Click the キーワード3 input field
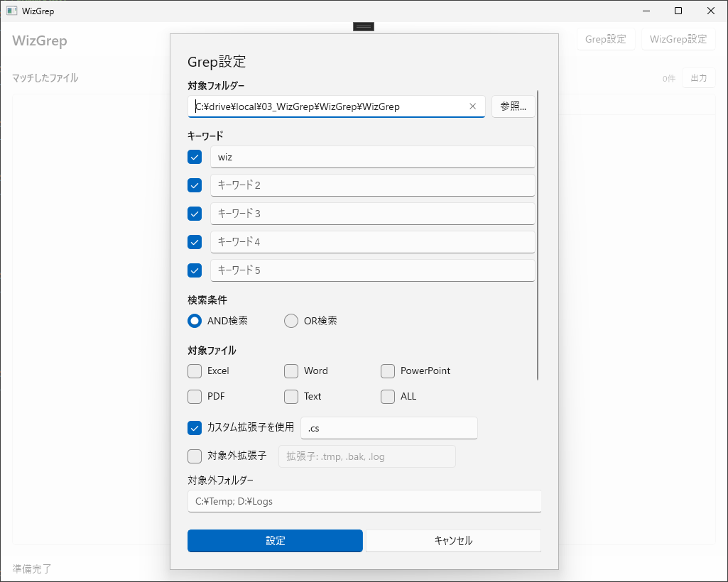The image size is (728, 582). point(373,214)
